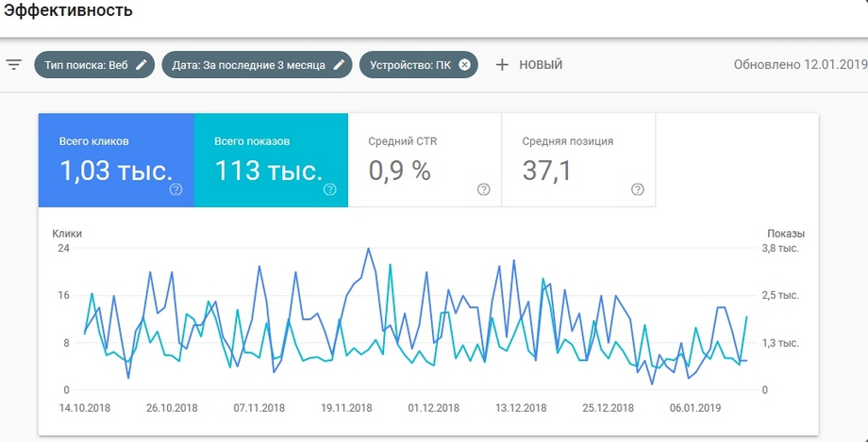Screen dimensions: 868x442
Task: Click the 0,9 % CTR value
Action: [x=399, y=171]
